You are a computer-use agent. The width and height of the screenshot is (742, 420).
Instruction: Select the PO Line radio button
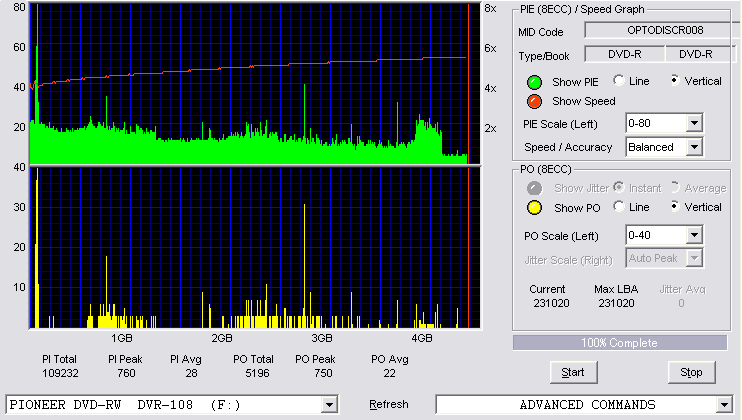(x=618, y=206)
